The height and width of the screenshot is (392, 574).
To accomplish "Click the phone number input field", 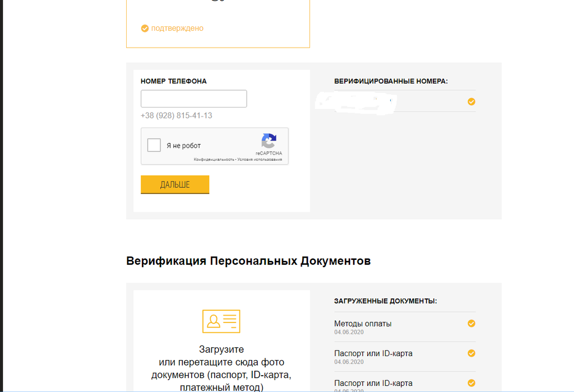I will (193, 99).
